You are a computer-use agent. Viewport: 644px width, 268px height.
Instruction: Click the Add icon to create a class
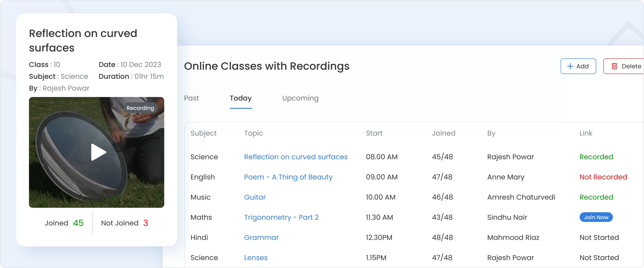578,66
